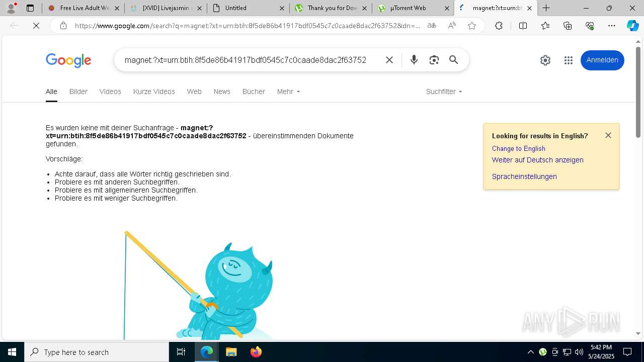
Task: Open the Google apps grid
Action: (x=569, y=60)
